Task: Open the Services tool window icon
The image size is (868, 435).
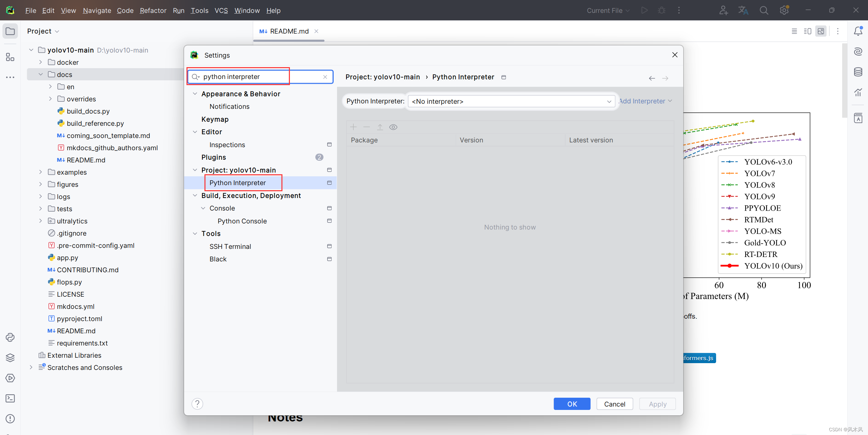Action: pos(10,378)
